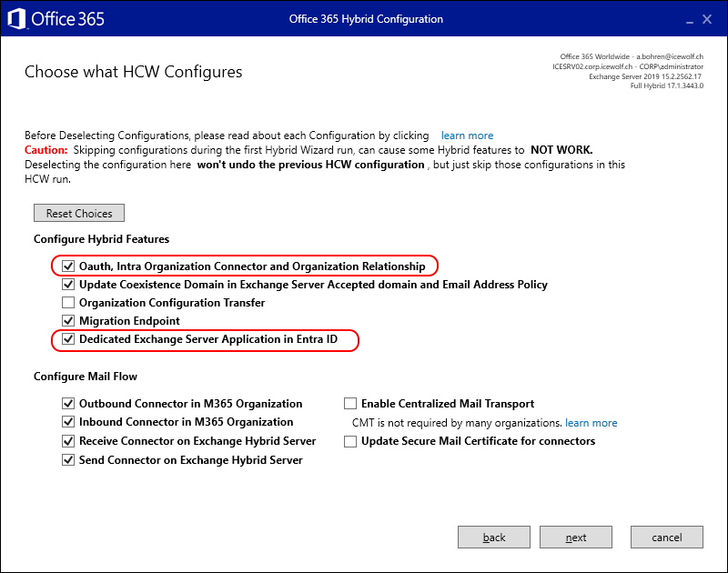
Task: Click the NOT WORK bold text
Action: 561,150
